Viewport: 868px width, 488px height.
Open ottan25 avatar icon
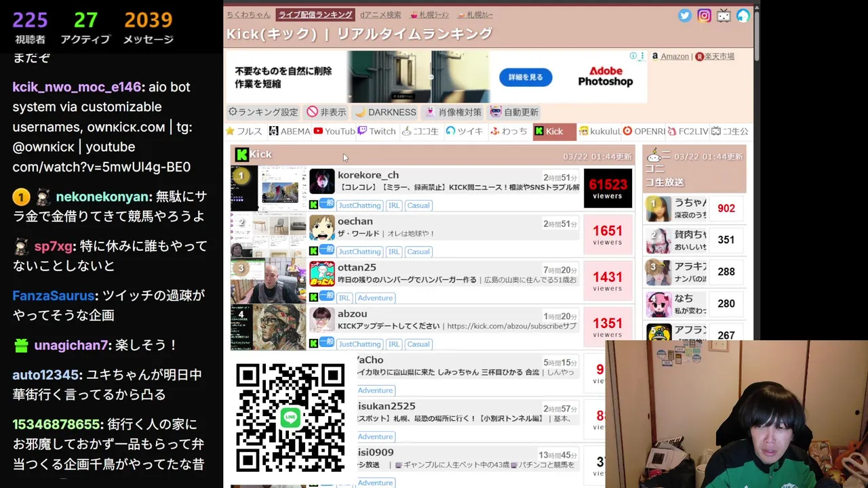point(322,274)
